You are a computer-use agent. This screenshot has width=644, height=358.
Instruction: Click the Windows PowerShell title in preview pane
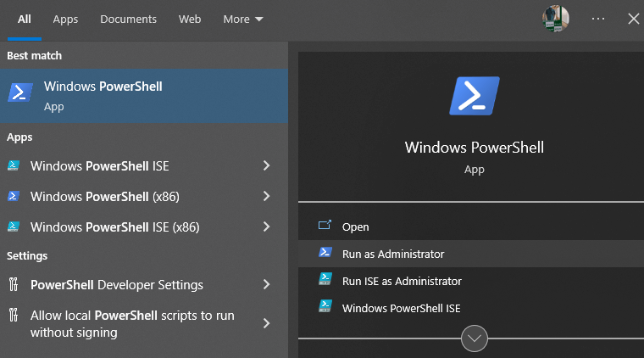[x=475, y=148]
